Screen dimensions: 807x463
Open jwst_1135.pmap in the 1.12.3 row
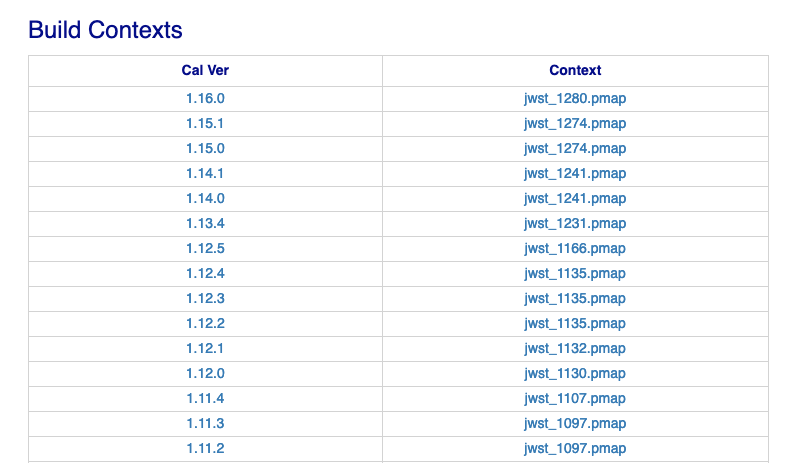(x=575, y=298)
